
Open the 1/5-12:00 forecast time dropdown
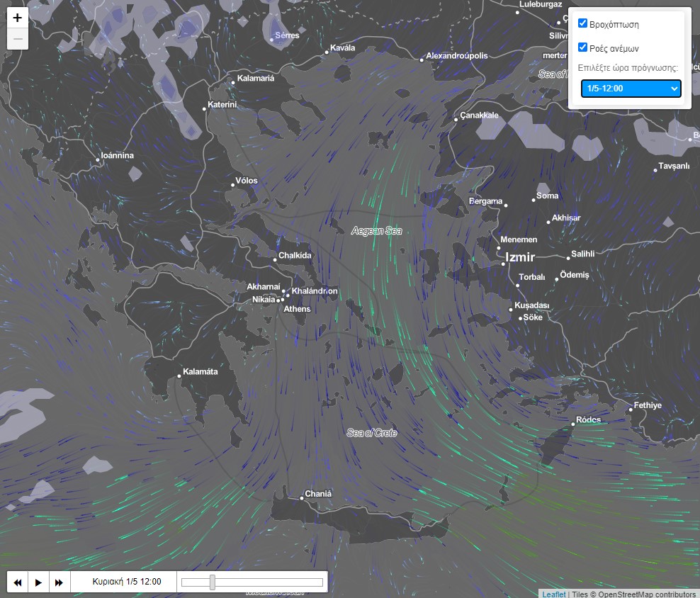click(631, 89)
